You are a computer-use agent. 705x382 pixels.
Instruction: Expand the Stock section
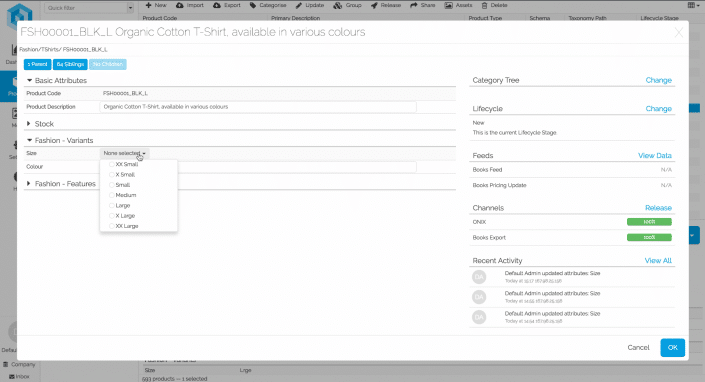pyautogui.click(x=29, y=124)
